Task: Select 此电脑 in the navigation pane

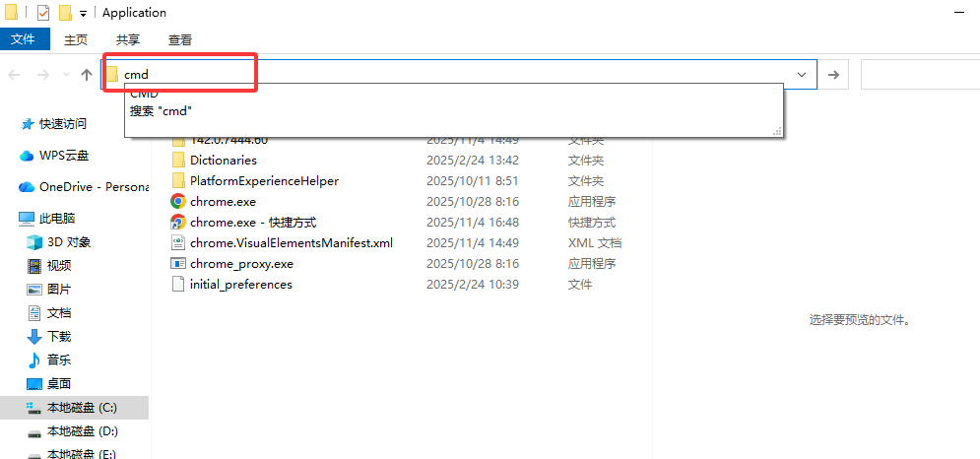Action: (x=57, y=219)
